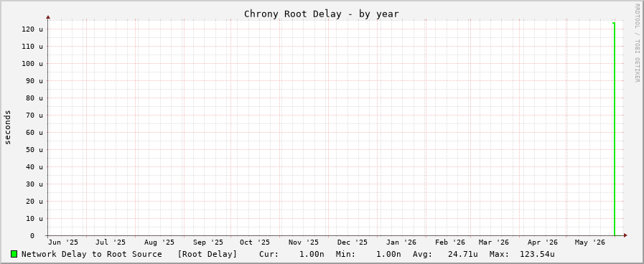Image resolution: width=644 pixels, height=264 pixels.
Task: Click the 'Jun '25' x-axis label
Action: 63,242
